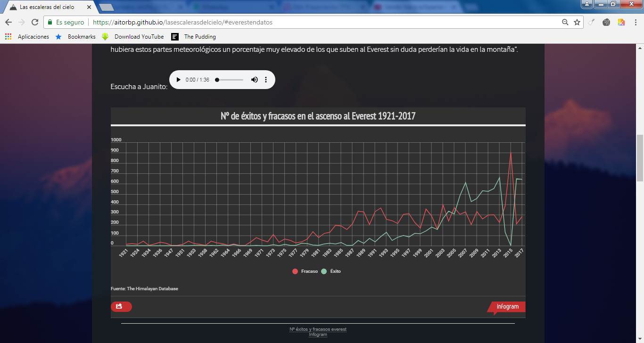Click the Chrome profile user button
644x343 pixels.
coord(587,4)
